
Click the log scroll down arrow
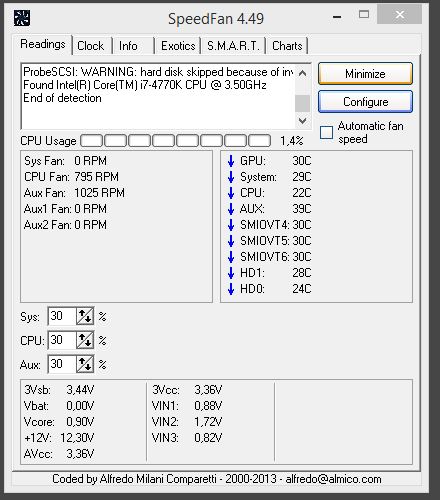[x=302, y=120]
